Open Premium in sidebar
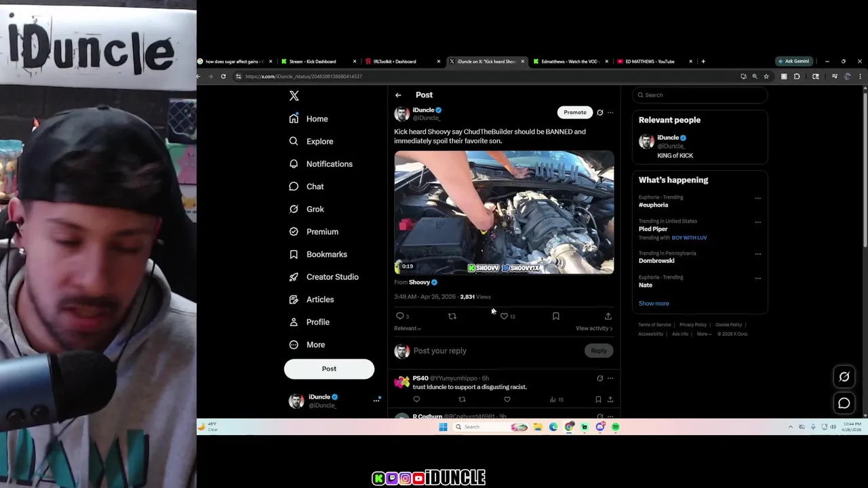The image size is (868, 488). tap(314, 232)
